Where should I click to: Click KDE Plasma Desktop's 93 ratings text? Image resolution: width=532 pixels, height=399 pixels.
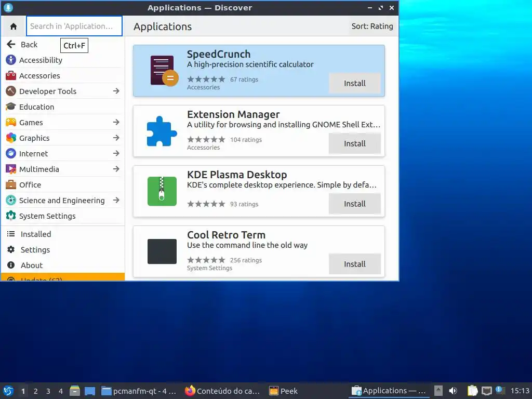244,204
